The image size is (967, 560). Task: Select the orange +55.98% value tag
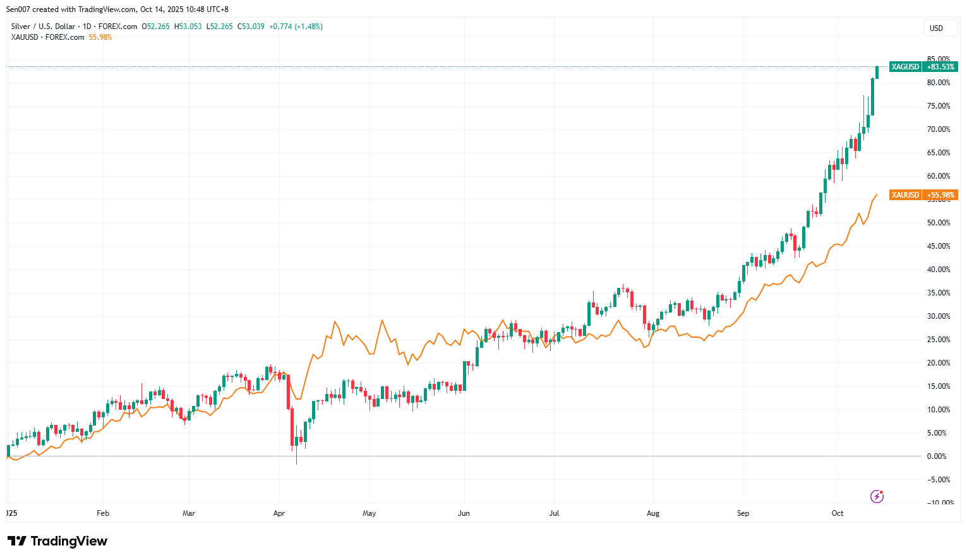point(940,195)
